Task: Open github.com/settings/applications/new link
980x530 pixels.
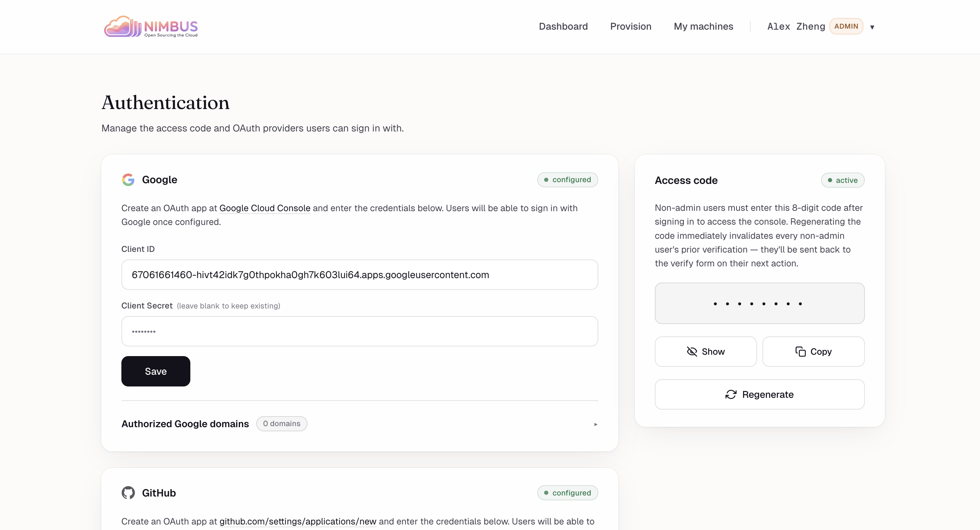Action: (x=298, y=521)
